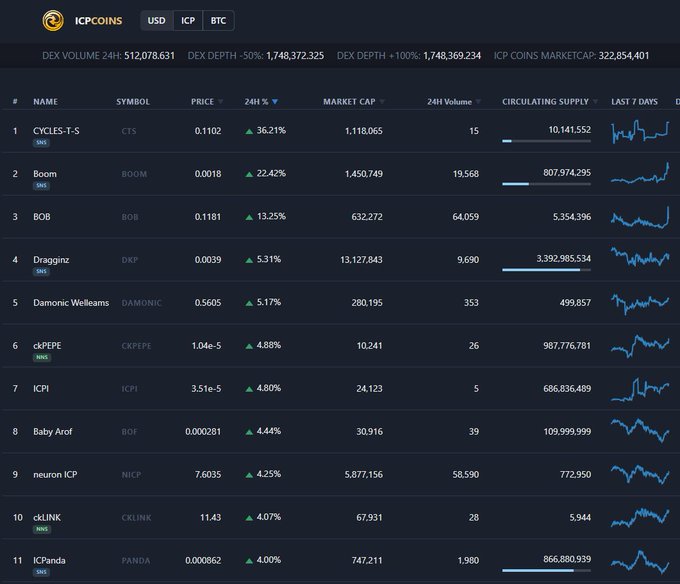Click the BOOM symbol text
The width and height of the screenshot is (680, 584).
134,174
